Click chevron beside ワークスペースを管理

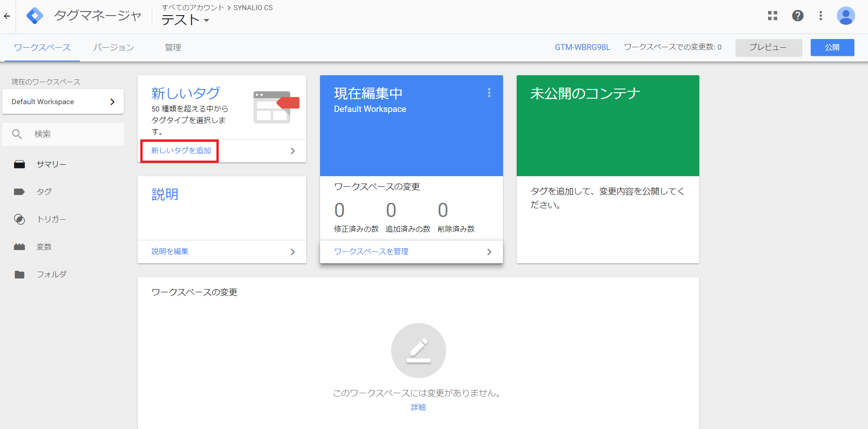coord(489,252)
